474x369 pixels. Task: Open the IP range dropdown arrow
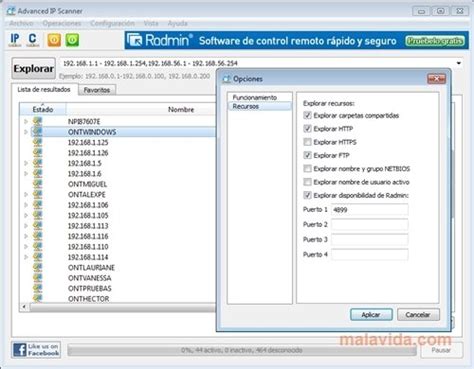(x=459, y=63)
